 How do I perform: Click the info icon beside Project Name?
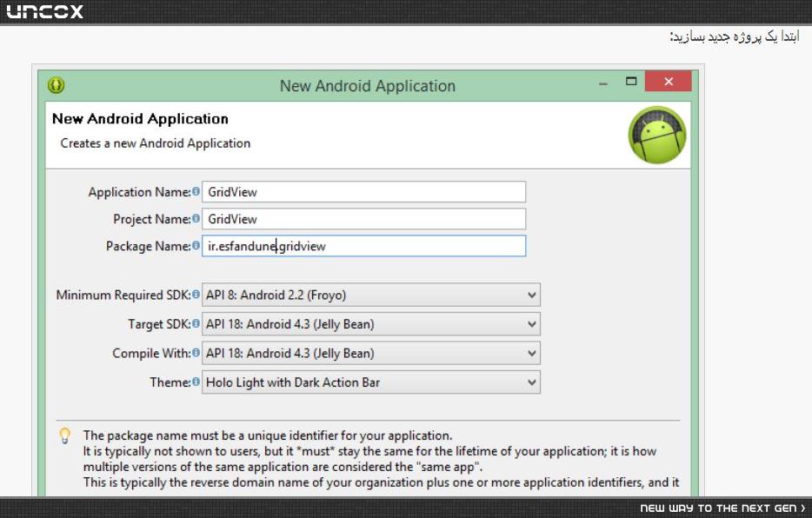tap(196, 218)
